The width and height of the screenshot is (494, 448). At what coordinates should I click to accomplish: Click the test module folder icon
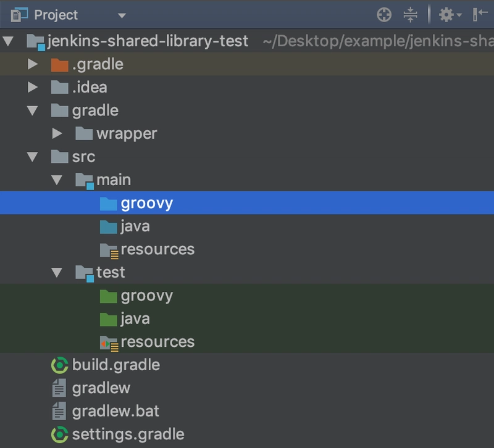pyautogui.click(x=85, y=273)
